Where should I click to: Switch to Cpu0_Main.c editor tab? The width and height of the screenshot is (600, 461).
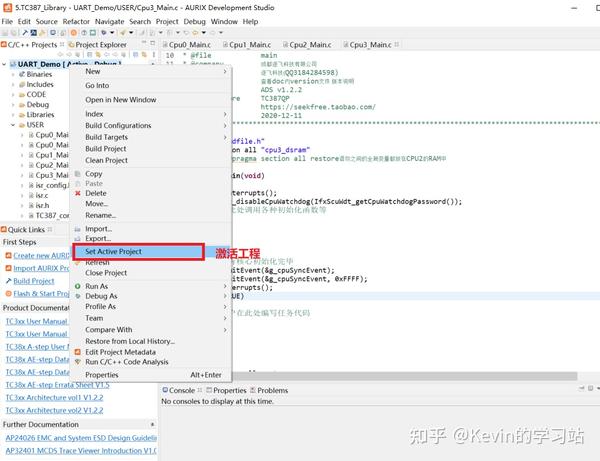(x=186, y=45)
